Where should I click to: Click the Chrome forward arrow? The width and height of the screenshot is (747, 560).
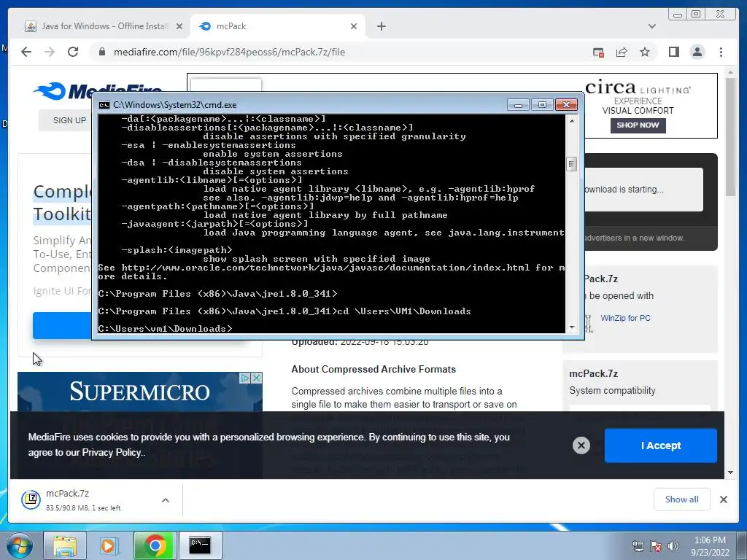[x=50, y=52]
